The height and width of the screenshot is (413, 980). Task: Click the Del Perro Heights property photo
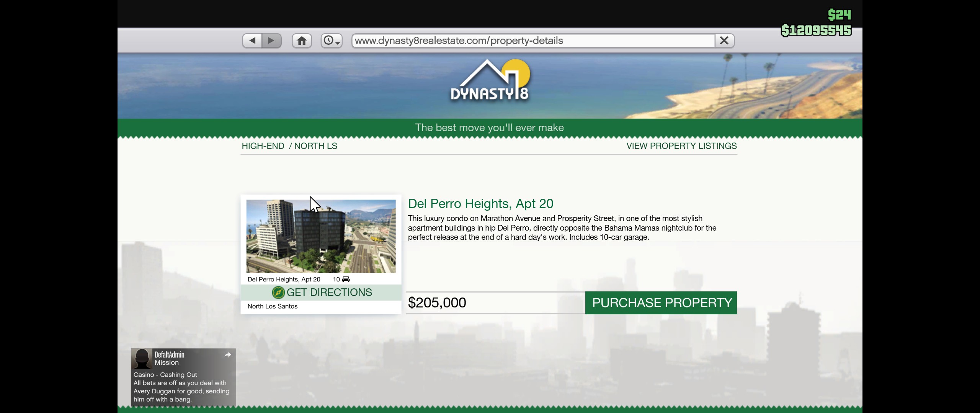[321, 236]
